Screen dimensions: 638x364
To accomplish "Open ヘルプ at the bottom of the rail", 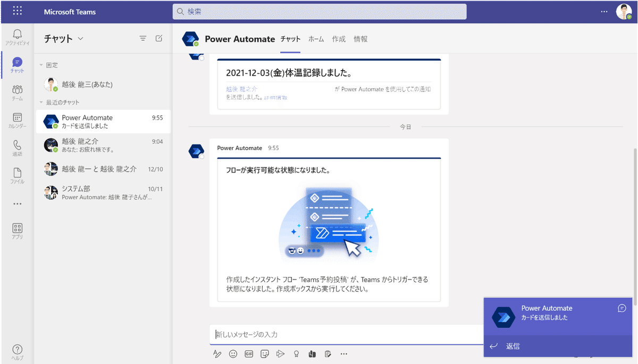I will click(x=17, y=352).
